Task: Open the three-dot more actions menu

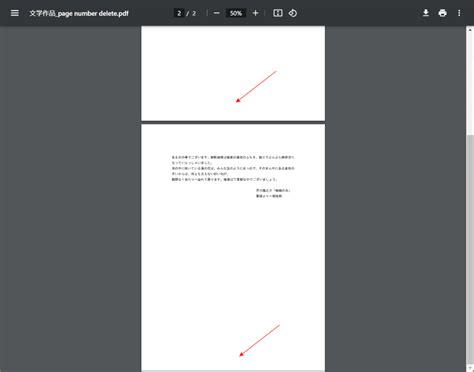Action: click(x=459, y=13)
